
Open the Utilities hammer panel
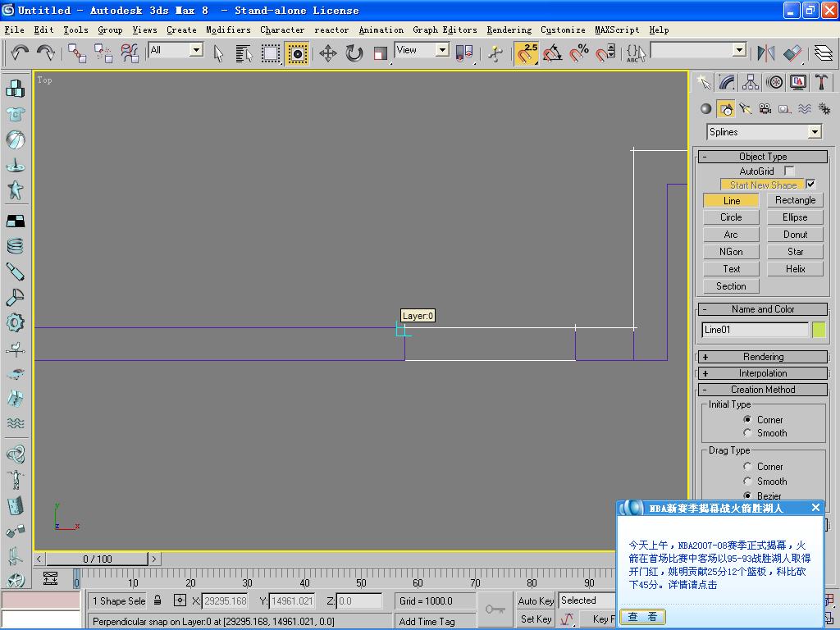822,82
